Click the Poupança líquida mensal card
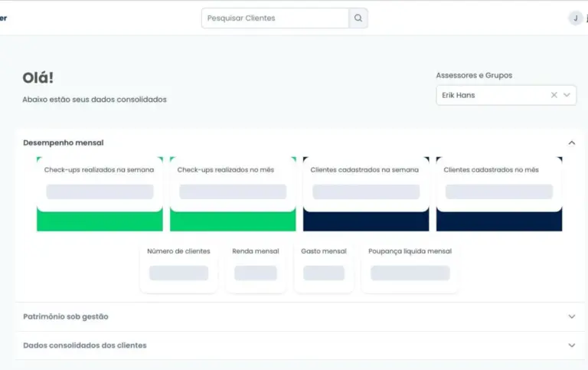 pyautogui.click(x=410, y=266)
